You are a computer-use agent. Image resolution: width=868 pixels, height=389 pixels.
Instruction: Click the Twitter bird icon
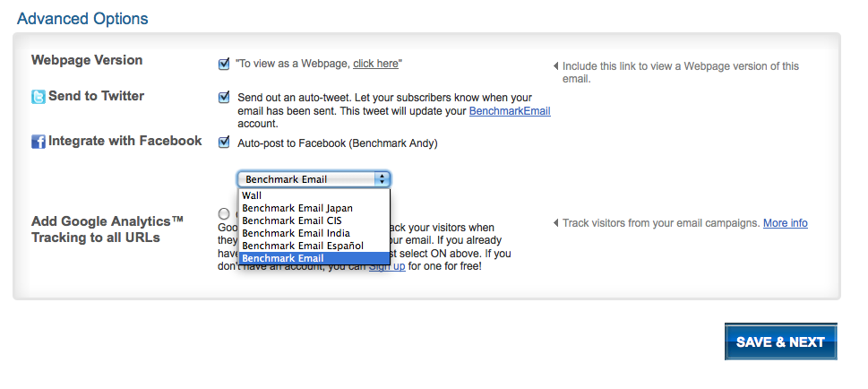tap(39, 97)
